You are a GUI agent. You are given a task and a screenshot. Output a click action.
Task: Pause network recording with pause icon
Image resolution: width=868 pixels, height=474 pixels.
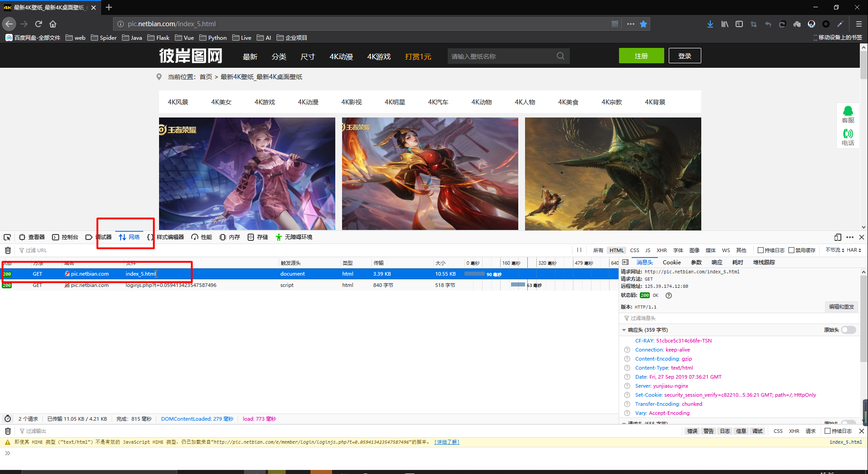pos(579,250)
